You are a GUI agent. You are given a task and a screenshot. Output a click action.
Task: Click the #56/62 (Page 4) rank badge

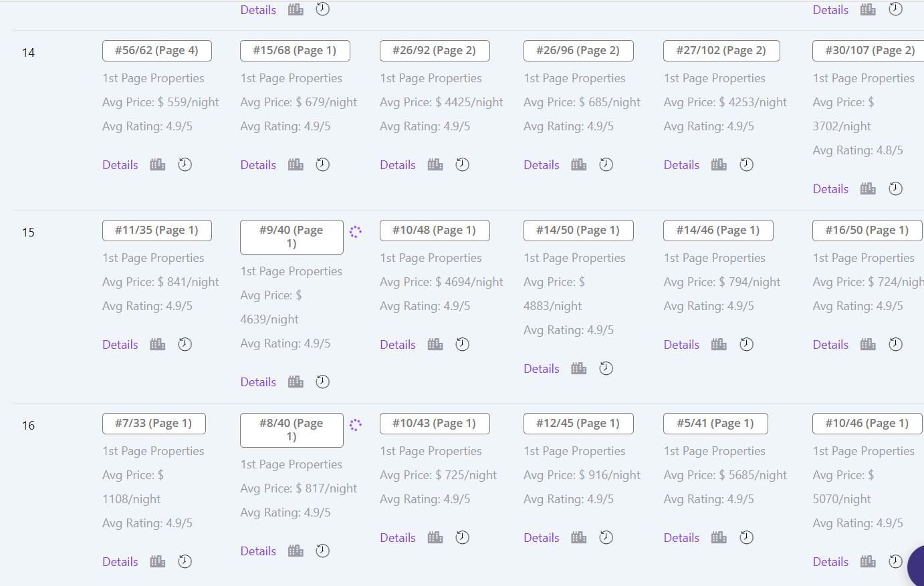(x=156, y=50)
